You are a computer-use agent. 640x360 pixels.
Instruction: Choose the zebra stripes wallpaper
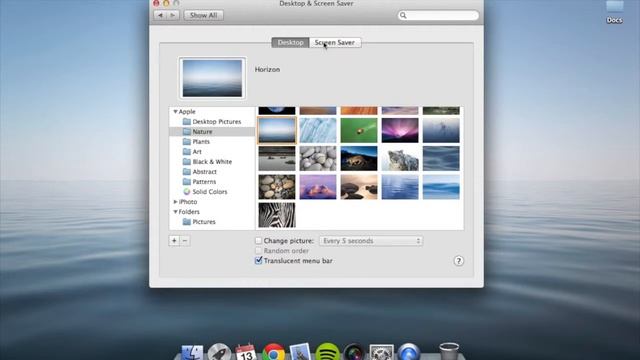(x=277, y=215)
